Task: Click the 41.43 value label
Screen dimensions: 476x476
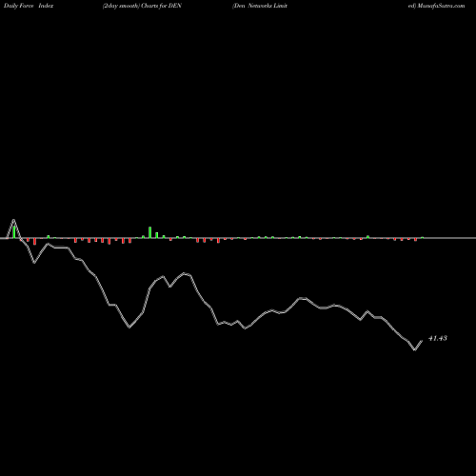Action: coord(438,338)
